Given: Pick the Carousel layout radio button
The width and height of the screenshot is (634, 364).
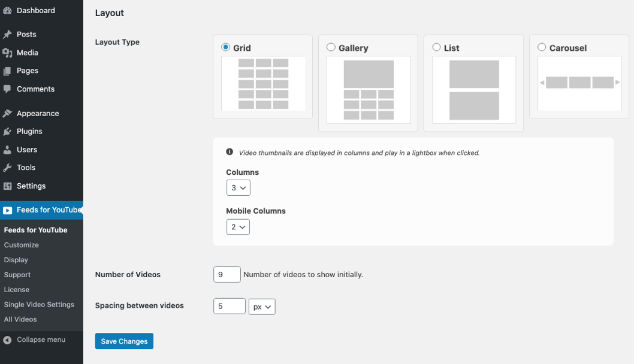Looking at the screenshot, I should pyautogui.click(x=542, y=47).
